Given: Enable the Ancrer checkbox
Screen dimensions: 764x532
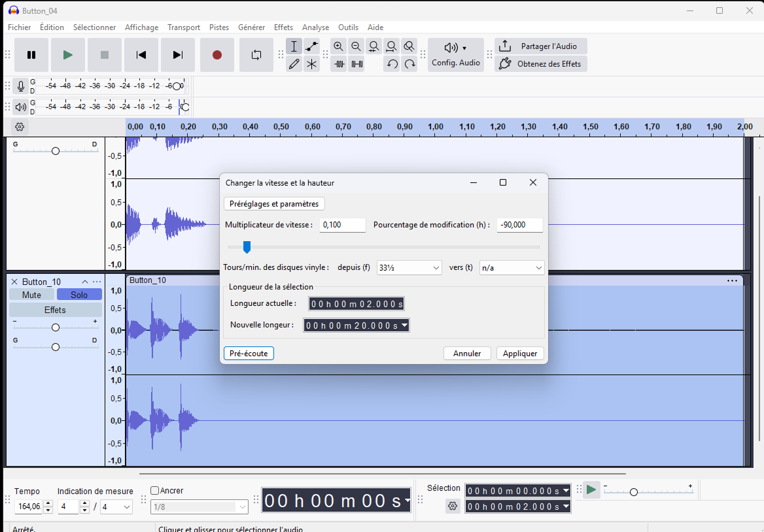Looking at the screenshot, I should (x=155, y=490).
